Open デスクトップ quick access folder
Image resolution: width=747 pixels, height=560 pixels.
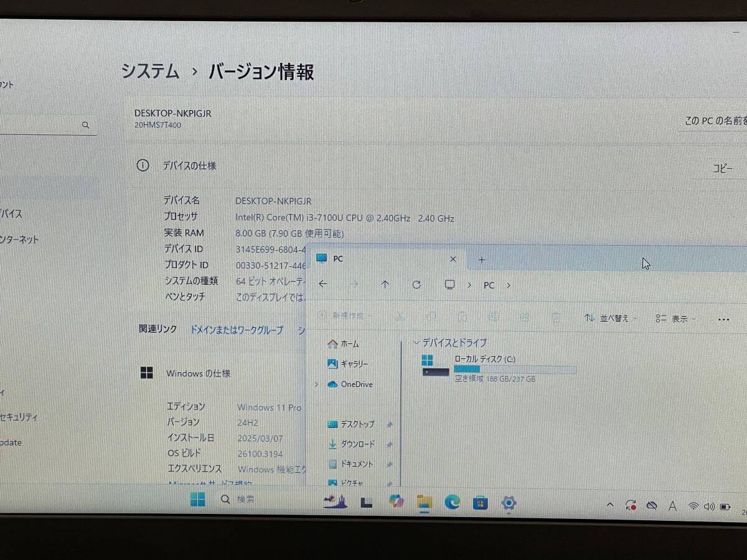351,424
